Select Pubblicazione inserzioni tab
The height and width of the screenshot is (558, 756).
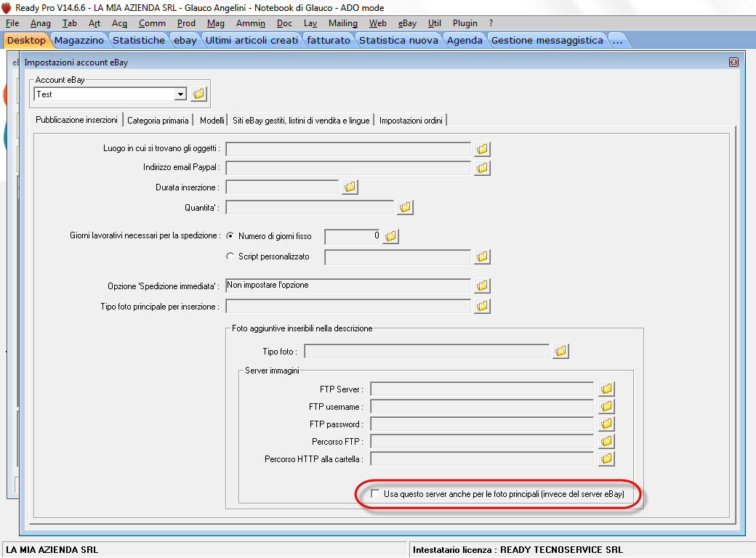(76, 120)
